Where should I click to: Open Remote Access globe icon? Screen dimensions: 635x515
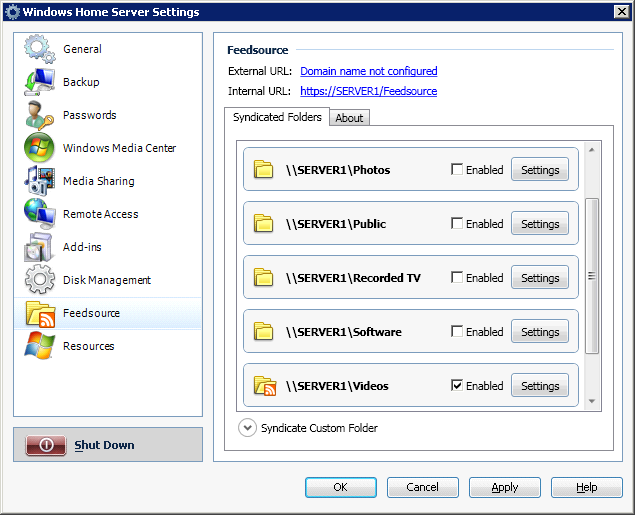39,214
